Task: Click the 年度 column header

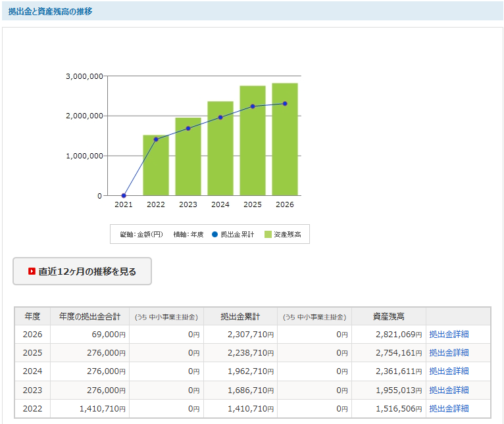Action: point(32,316)
